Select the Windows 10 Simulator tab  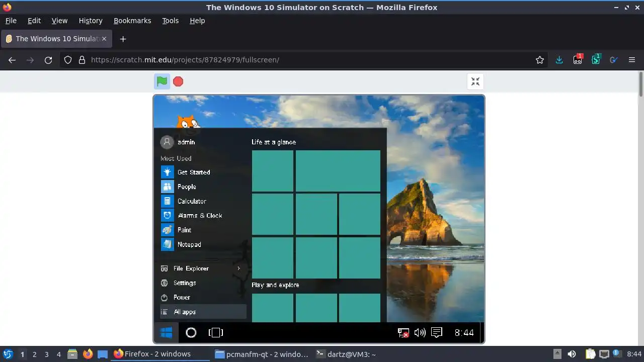[x=56, y=39]
